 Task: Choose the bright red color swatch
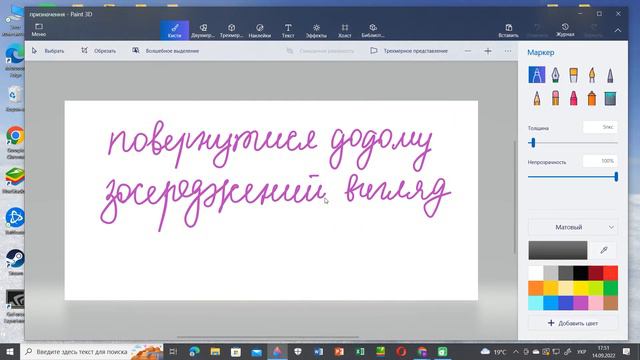[x=611, y=273]
